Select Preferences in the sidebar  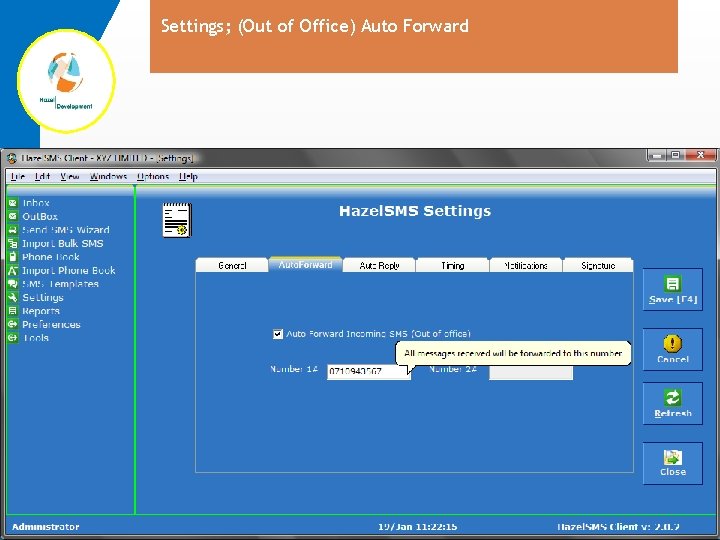pos(51,324)
